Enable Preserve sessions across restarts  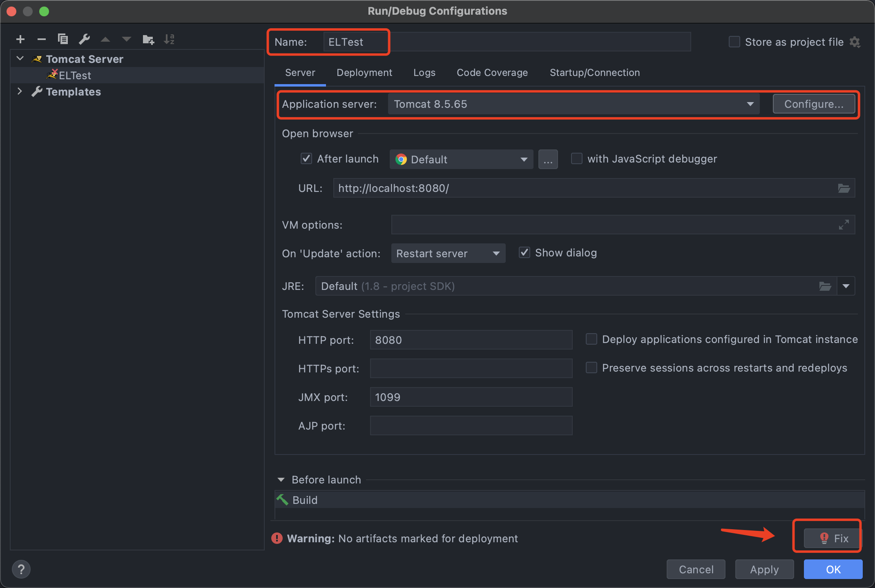click(592, 367)
